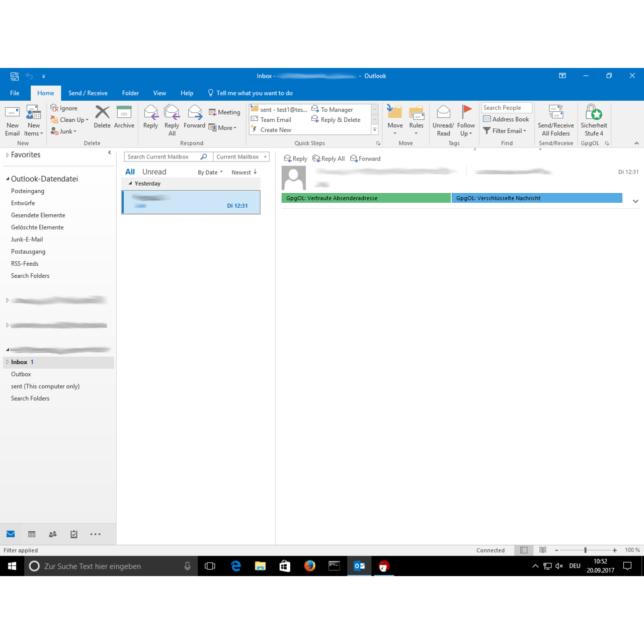This screenshot has height=644, width=644.
Task: Create a New Email
Action: pyautogui.click(x=12, y=121)
